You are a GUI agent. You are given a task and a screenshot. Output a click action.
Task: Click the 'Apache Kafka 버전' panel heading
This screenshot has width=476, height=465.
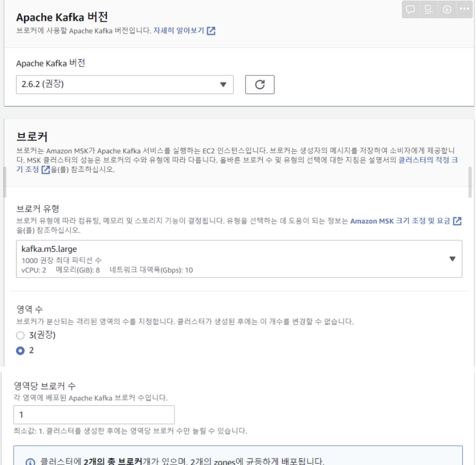pos(62,17)
